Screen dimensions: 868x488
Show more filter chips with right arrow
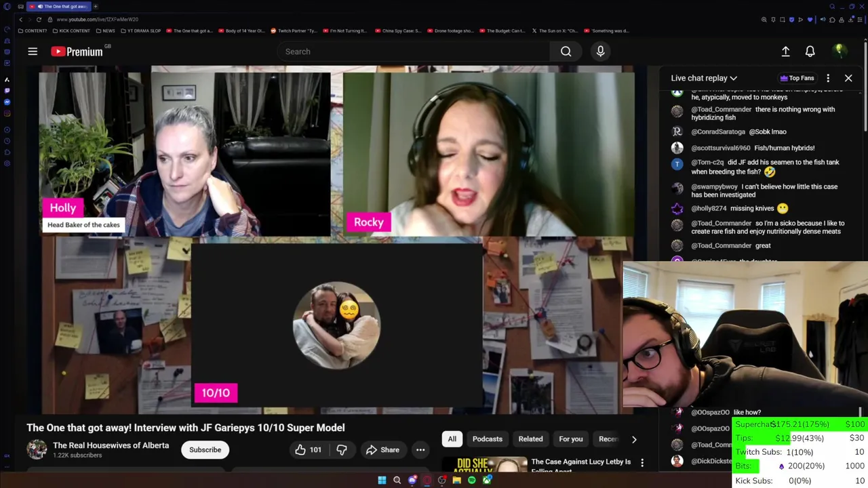tap(634, 439)
